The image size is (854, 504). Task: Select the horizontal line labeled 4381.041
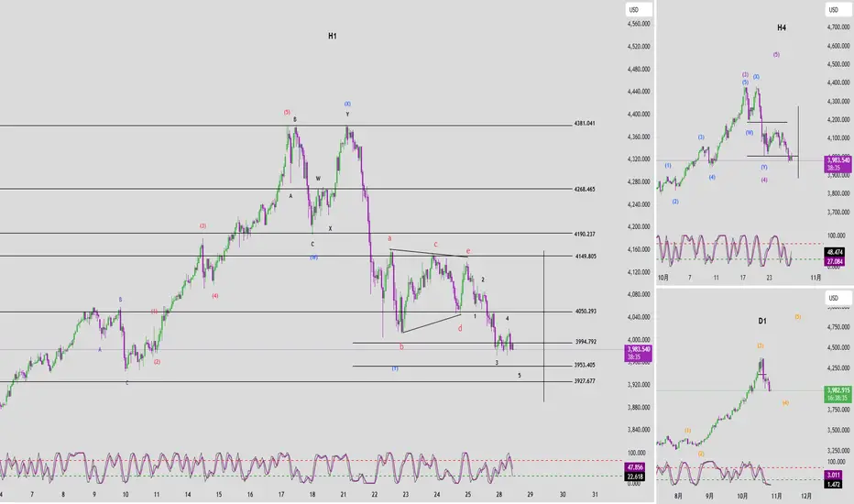pos(285,126)
